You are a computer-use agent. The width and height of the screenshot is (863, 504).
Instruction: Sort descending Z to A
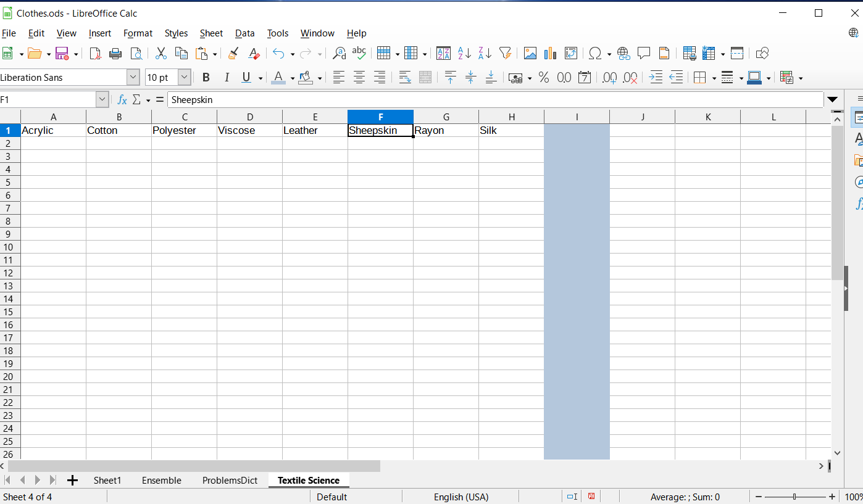pos(485,54)
